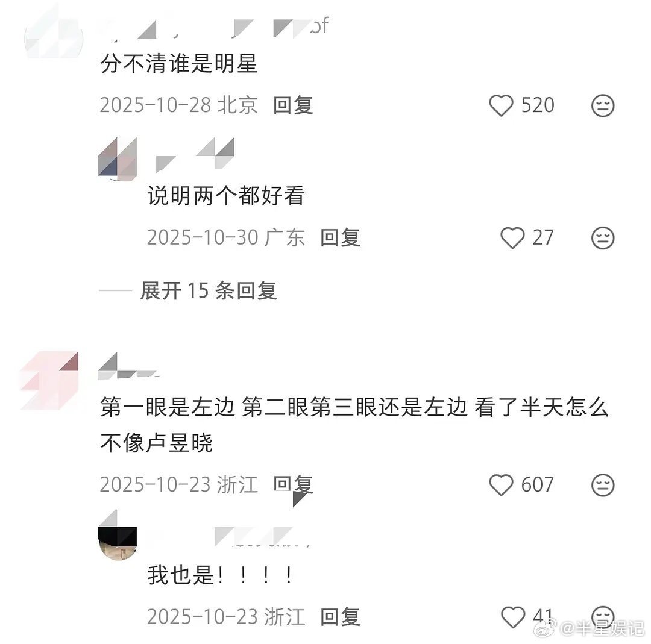Dislike the reply '说明两个都好看'
Viewport: 651px width, 644px height.
click(602, 238)
